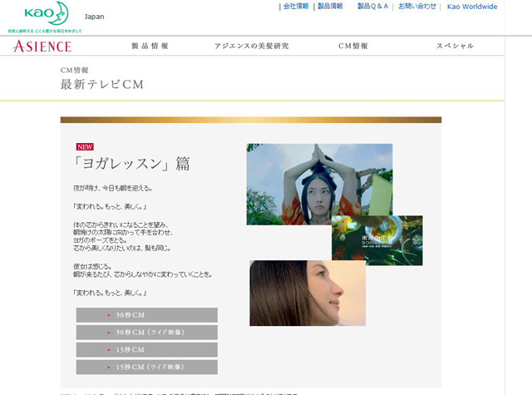Open 製品Q&A link

pos(372,6)
